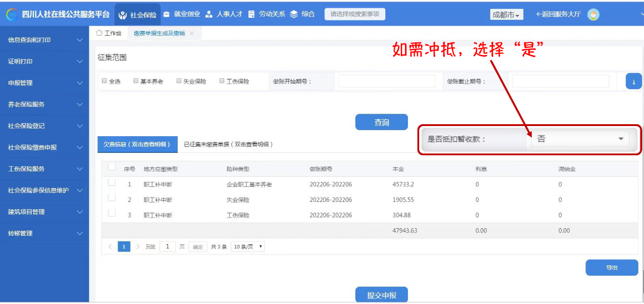
Task: Check the 失业保险 checkbox
Action: pos(179,81)
